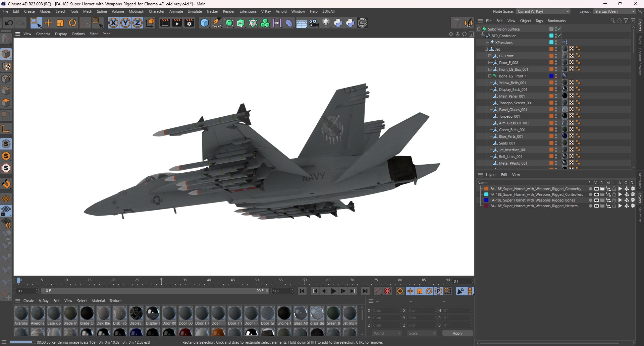
Task: Switch to Texture mode in left palette
Action: (x=6, y=66)
